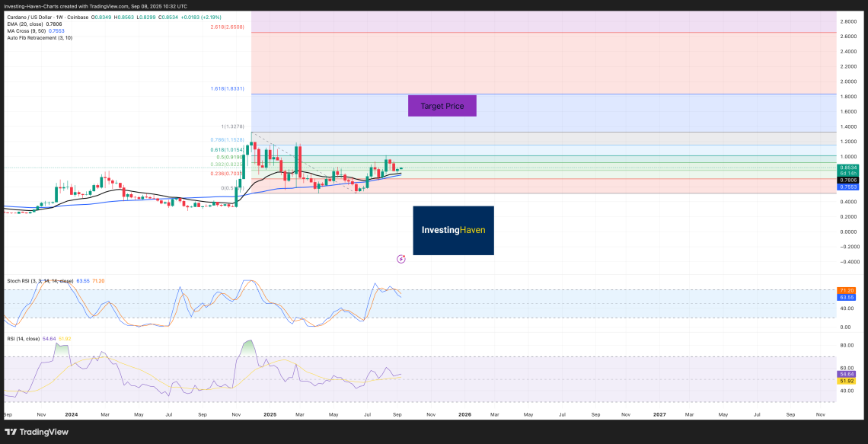This screenshot has width=868, height=444.
Task: Click the InvestingHaven logo watermark
Action: [453, 230]
